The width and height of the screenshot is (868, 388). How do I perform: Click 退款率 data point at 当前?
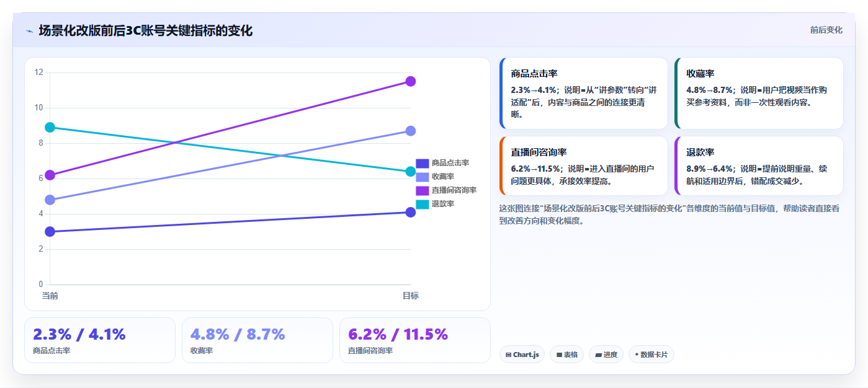[x=50, y=127]
